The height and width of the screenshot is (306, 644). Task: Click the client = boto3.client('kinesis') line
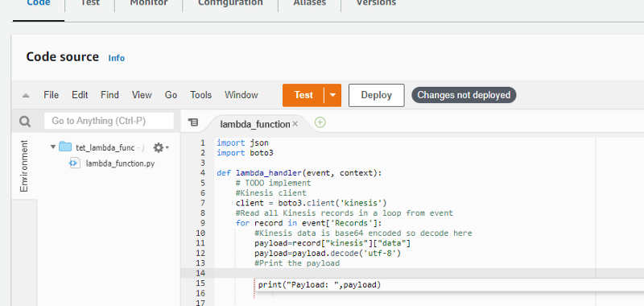point(311,203)
